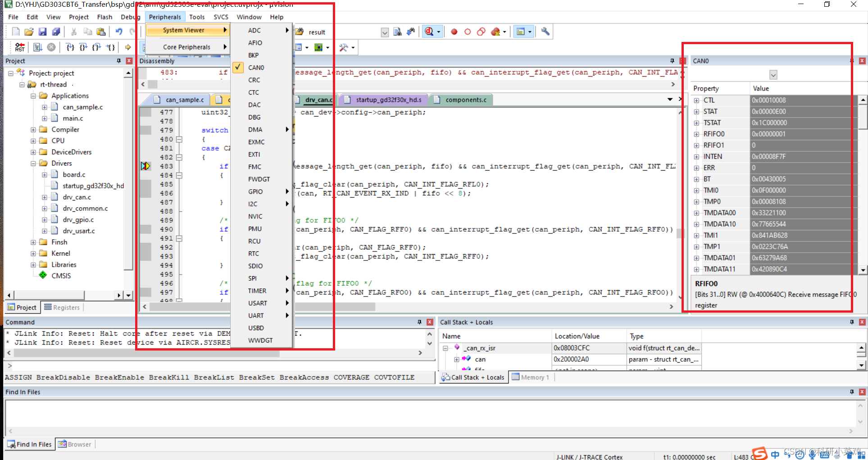868x460 pixels.
Task: Toggle the debug session icon
Action: [x=429, y=32]
